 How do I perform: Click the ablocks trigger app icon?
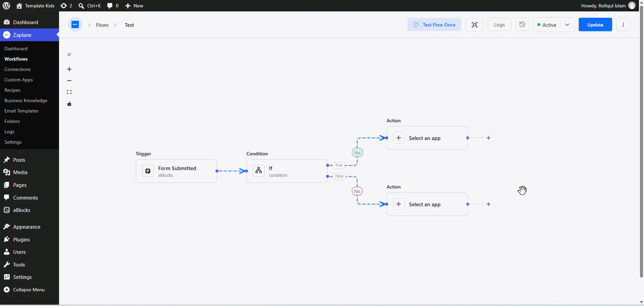point(148,171)
